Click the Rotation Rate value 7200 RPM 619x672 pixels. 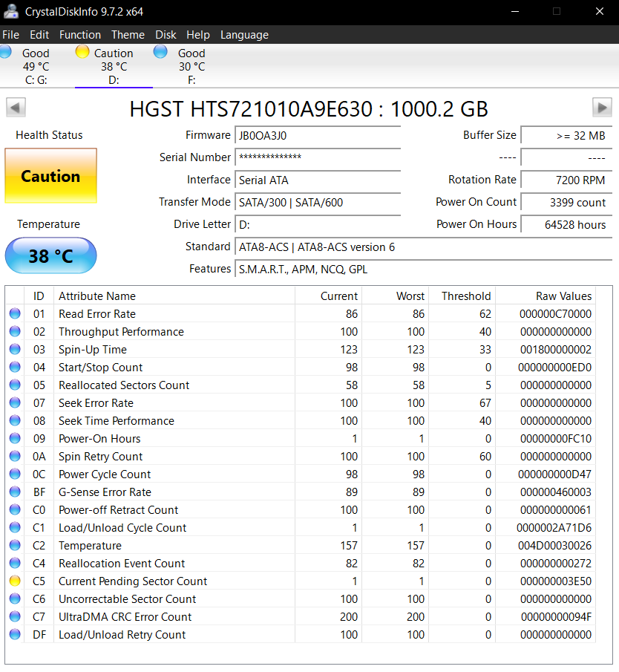[566, 180]
